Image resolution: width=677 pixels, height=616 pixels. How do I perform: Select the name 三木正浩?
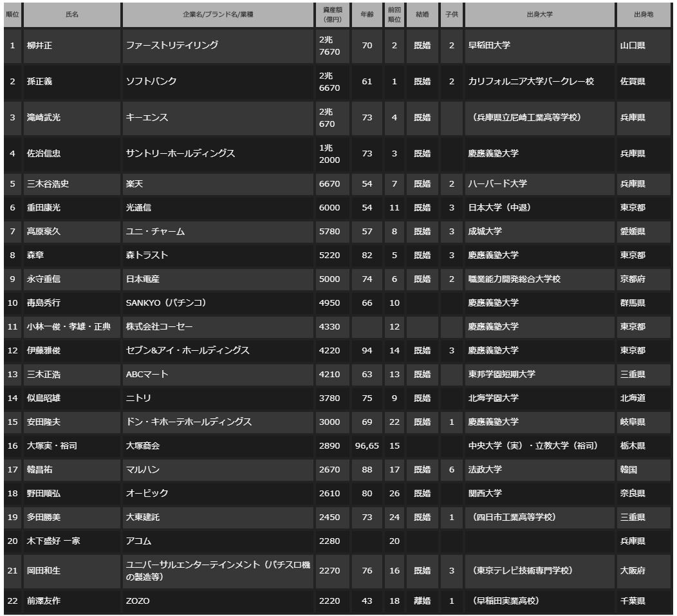click(44, 374)
